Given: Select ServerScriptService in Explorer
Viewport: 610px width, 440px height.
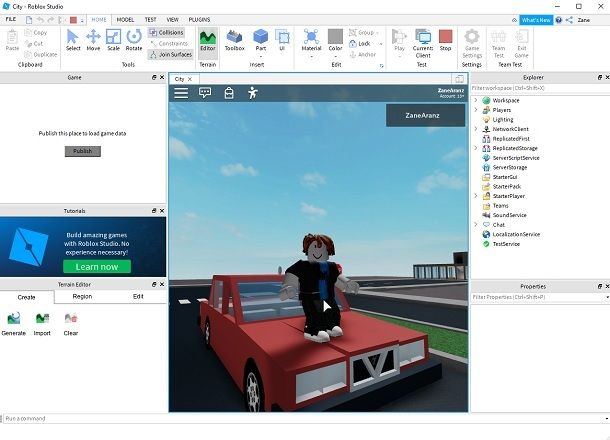Looking at the screenshot, I should click(516, 158).
